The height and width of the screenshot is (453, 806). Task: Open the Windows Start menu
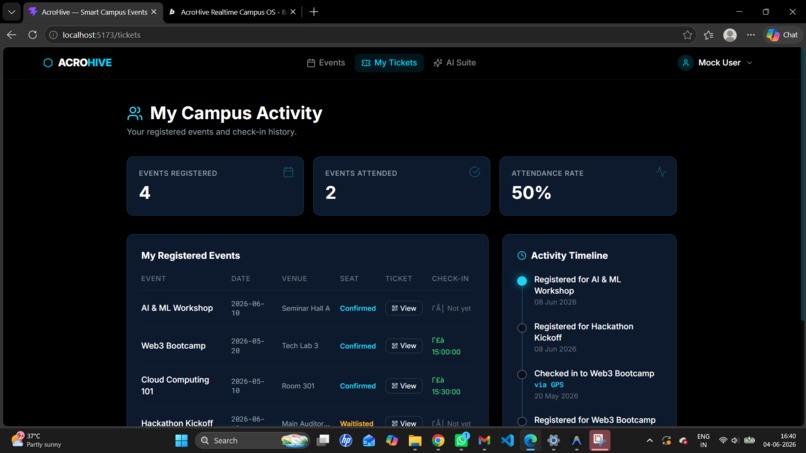[181, 441]
